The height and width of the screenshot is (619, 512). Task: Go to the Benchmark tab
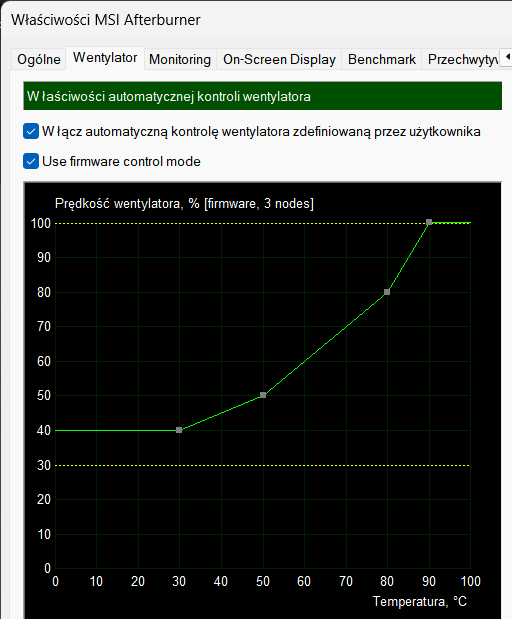[x=382, y=60]
